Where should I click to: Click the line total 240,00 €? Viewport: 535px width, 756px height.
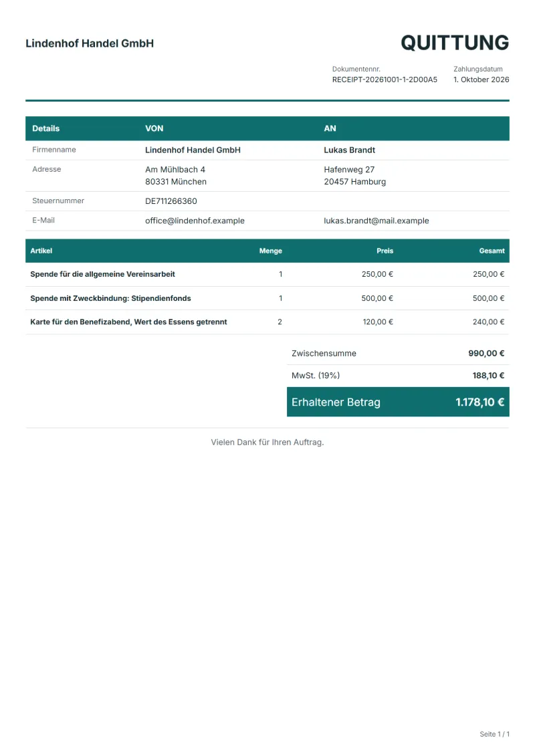(488, 322)
